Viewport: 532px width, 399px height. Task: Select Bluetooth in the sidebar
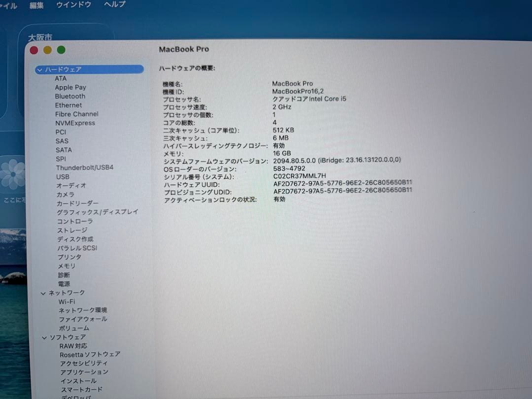tap(70, 97)
